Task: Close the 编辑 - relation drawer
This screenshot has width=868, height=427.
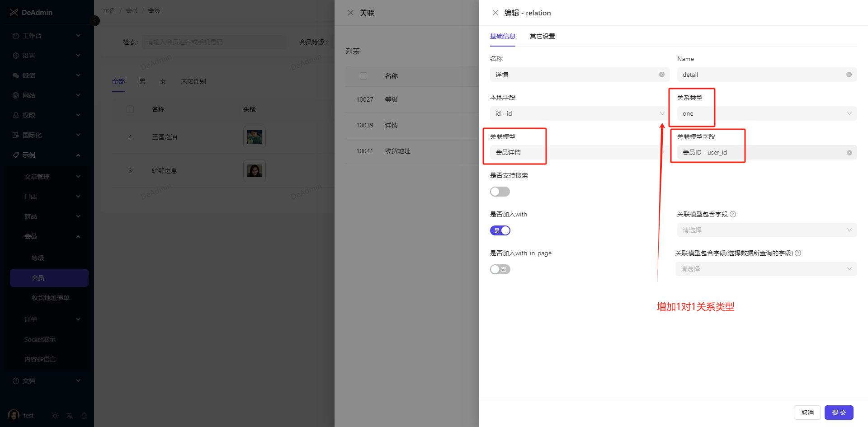Action: pos(495,13)
